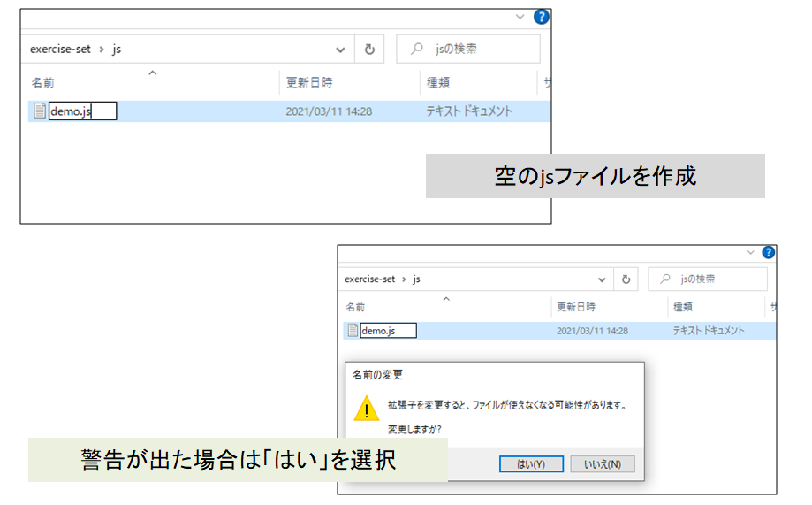Confirm the rename with はい(Y)
The image size is (812, 505).
click(x=531, y=464)
